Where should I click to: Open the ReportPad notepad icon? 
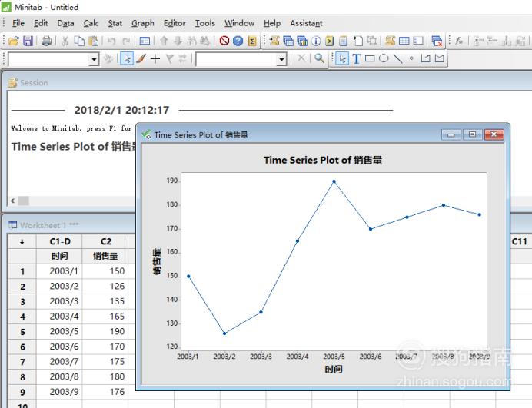click(344, 41)
